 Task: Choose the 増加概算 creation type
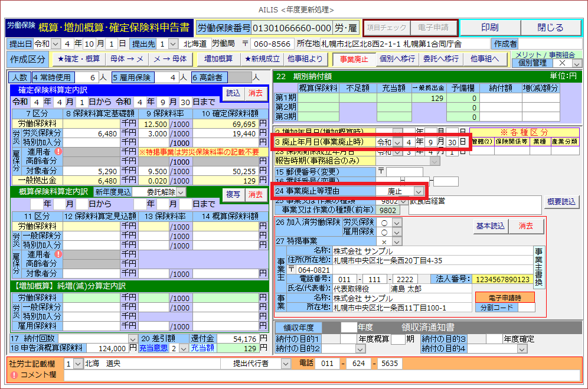point(218,59)
